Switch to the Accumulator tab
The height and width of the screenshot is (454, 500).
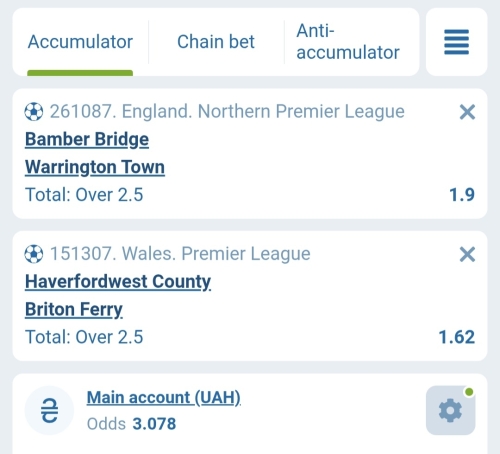click(x=80, y=42)
